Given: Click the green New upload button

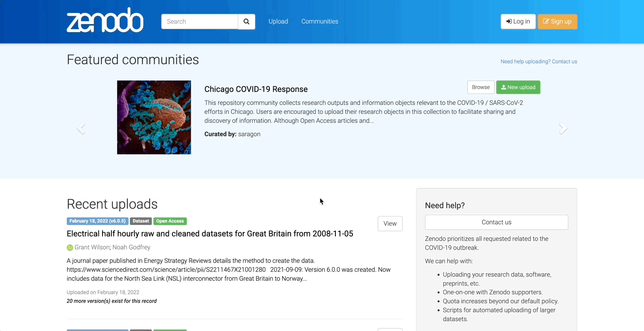Looking at the screenshot, I should pyautogui.click(x=518, y=87).
